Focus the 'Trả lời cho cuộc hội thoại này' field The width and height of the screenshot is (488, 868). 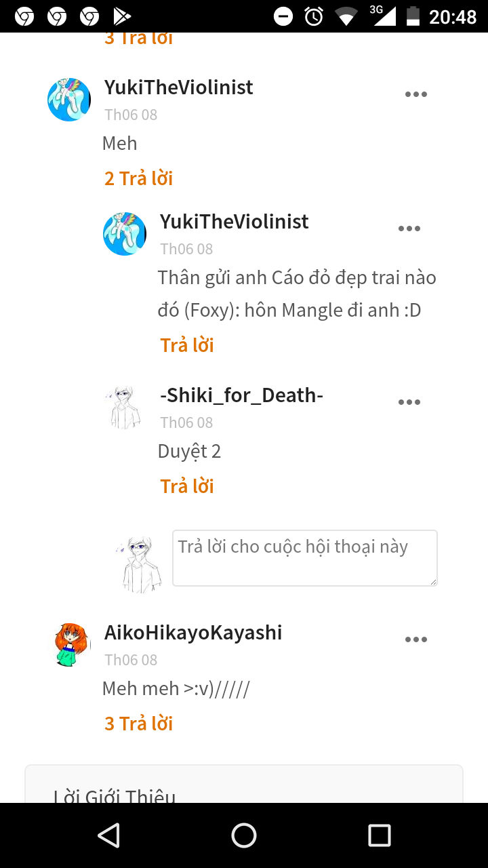[305, 558]
